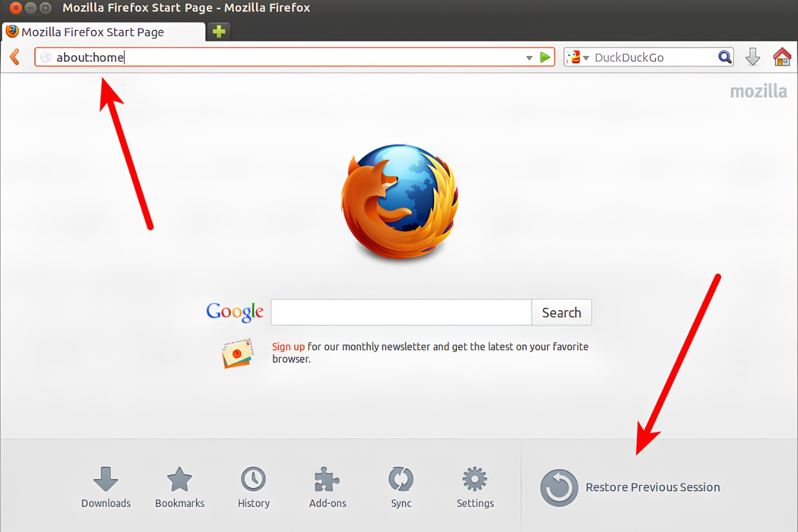798x532 pixels.
Task: Click the magnifier icon in the search bar
Action: coord(725,57)
